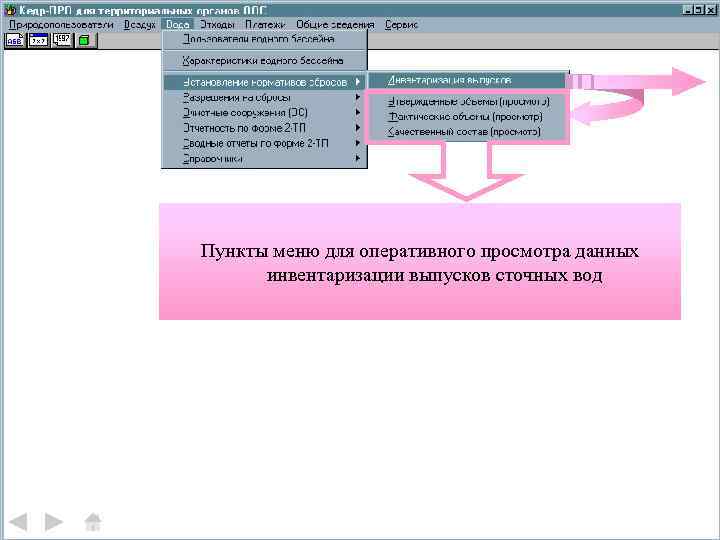This screenshot has width=720, height=540.
Task: Click the 1997 year selection toolbar icon
Action: 62,40
